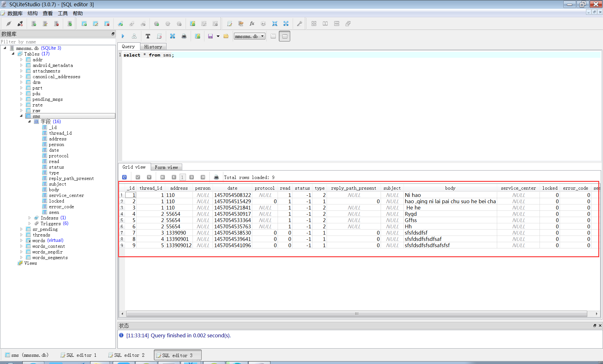Execute query with the blue play icon
Viewport: 603px width, 364px height.
[123, 36]
